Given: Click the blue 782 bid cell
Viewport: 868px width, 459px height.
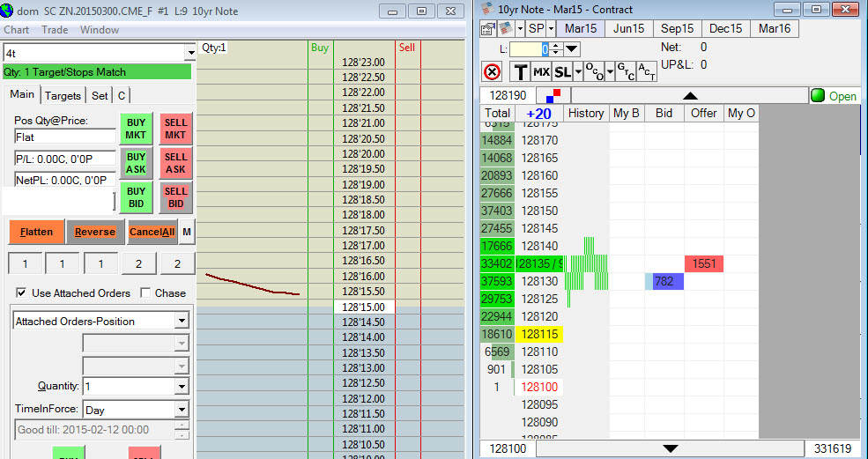Looking at the screenshot, I should click(664, 281).
